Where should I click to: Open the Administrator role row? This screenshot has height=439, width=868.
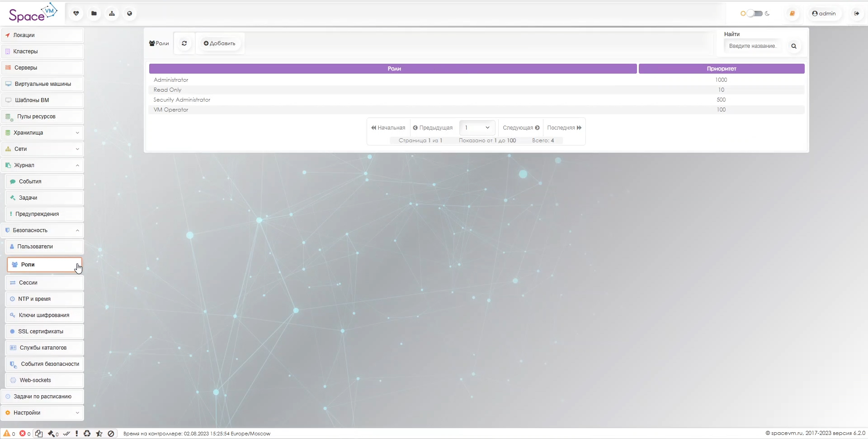[476, 80]
